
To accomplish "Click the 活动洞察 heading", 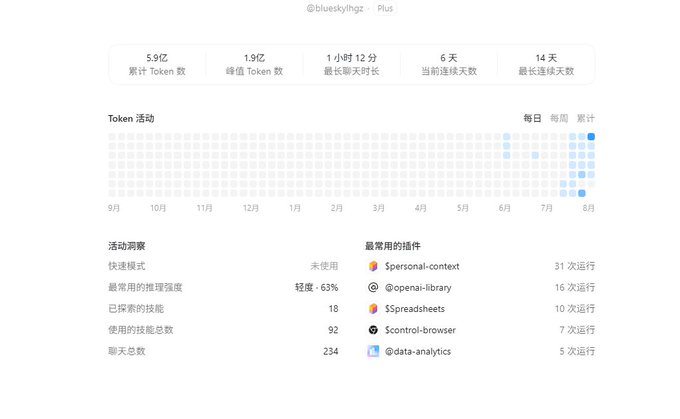I will tap(127, 246).
